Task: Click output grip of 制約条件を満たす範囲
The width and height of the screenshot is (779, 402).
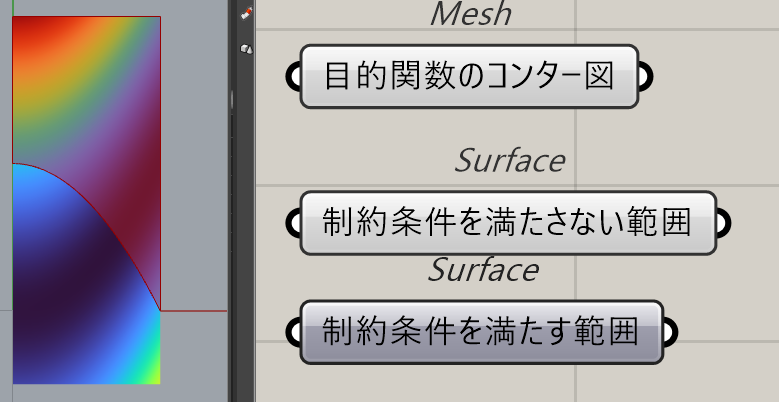Action: pyautogui.click(x=671, y=331)
